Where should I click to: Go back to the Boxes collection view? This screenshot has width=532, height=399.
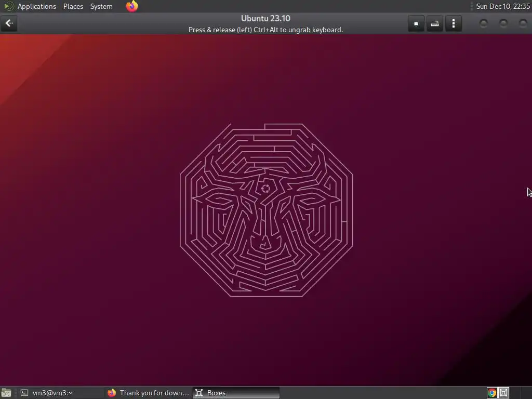click(9, 23)
